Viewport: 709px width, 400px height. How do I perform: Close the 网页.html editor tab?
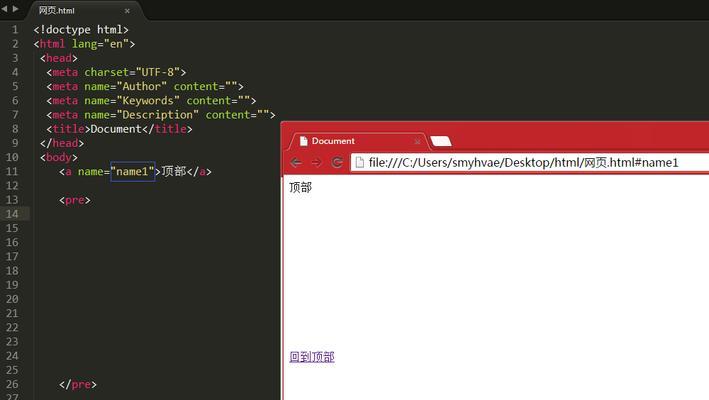pos(127,11)
